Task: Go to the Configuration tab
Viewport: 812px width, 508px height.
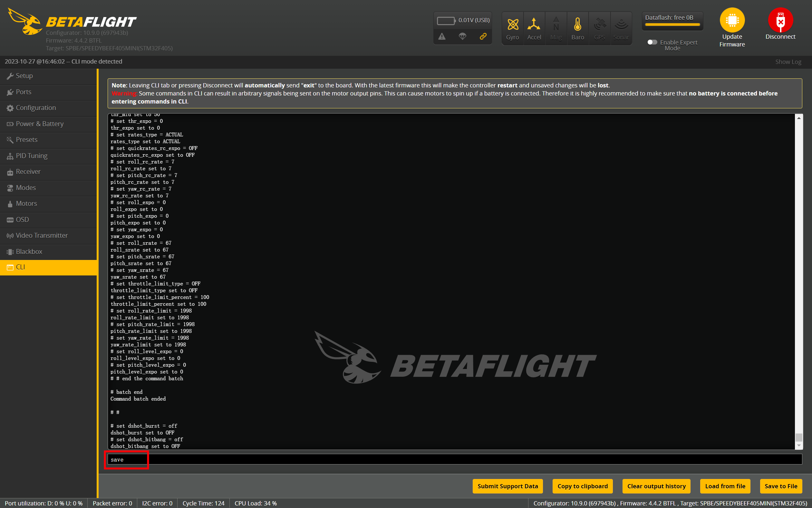Action: tap(48, 108)
